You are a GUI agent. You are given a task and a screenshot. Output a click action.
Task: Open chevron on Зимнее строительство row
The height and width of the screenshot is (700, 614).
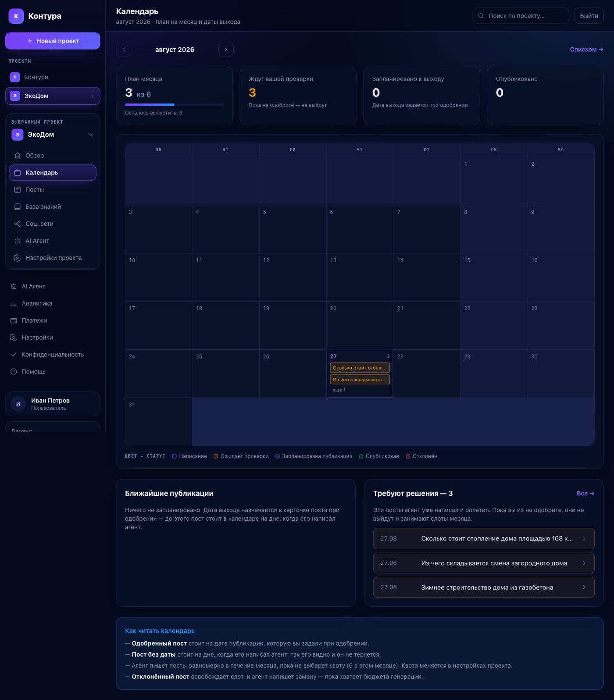coord(584,587)
